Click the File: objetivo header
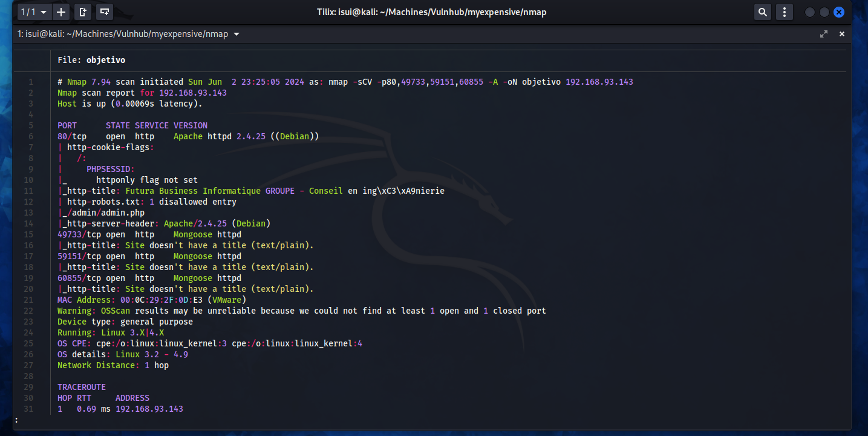The height and width of the screenshot is (436, 868). coord(91,60)
